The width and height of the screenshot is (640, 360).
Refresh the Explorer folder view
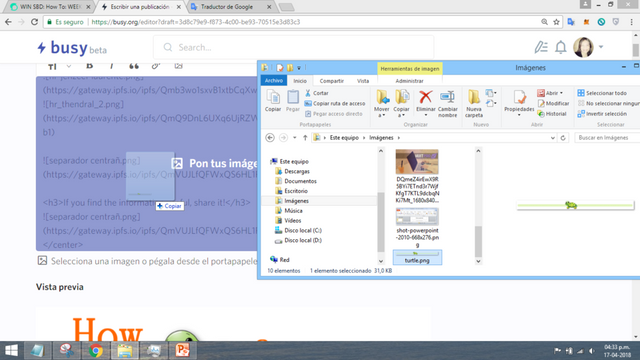pyautogui.click(x=563, y=138)
